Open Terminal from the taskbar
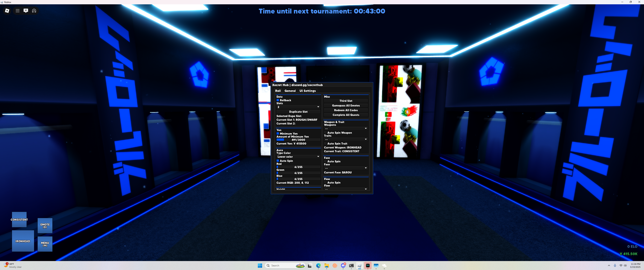The image size is (644, 270). pyautogui.click(x=351, y=265)
